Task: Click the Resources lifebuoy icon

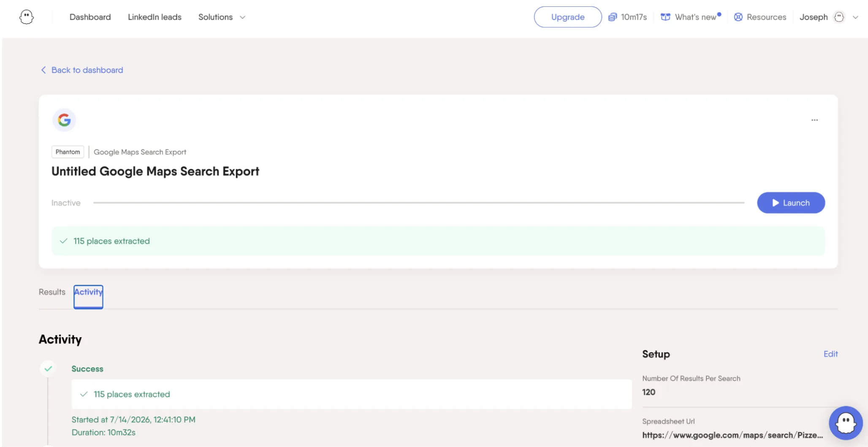Action: pos(738,17)
